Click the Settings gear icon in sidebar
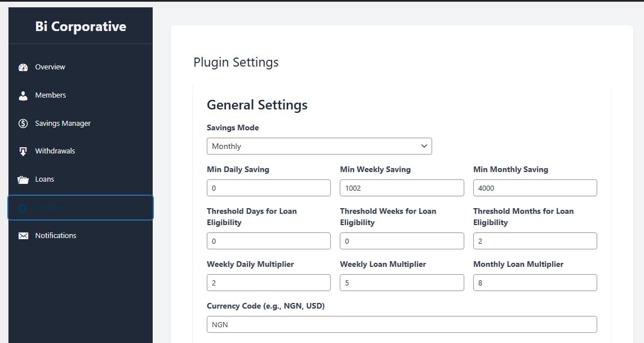 (23, 208)
